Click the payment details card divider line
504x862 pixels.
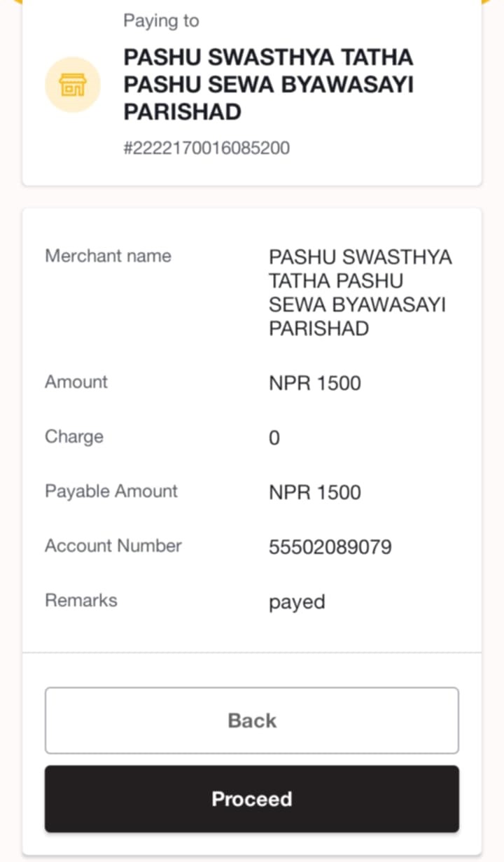pyautogui.click(x=252, y=653)
